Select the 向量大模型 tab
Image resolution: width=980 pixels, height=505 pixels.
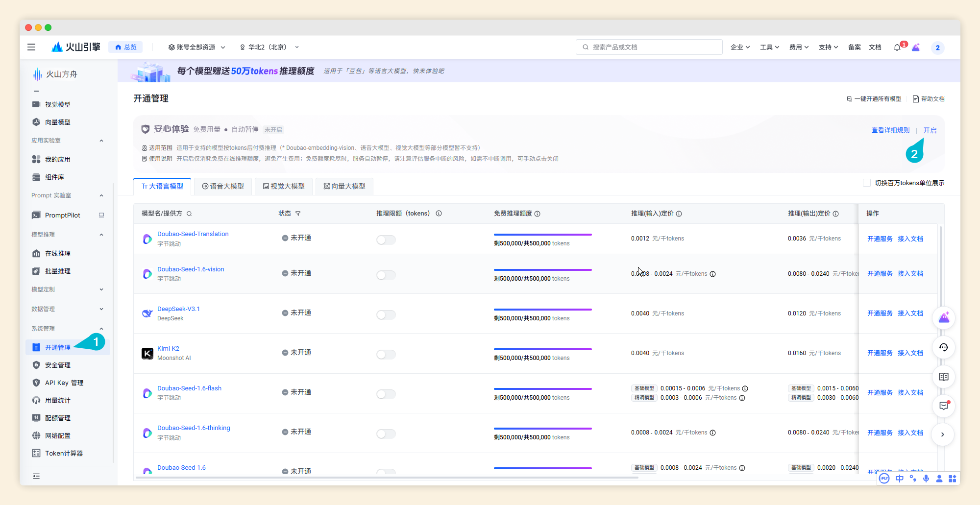tap(344, 186)
